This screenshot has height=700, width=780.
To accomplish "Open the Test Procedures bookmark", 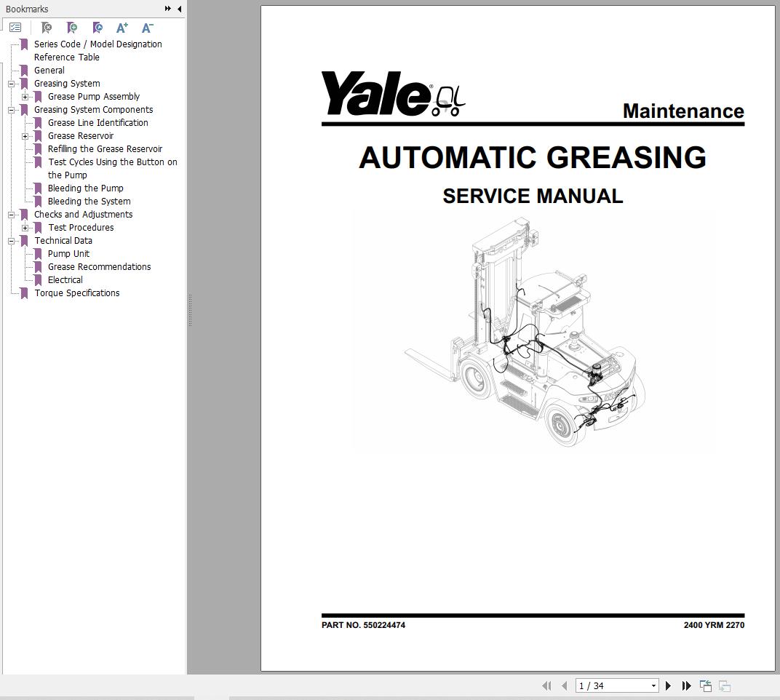I will tap(81, 227).
